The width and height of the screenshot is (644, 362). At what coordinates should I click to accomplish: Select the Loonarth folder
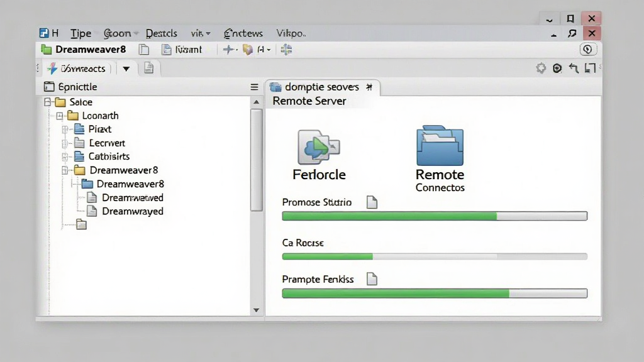[x=93, y=116]
